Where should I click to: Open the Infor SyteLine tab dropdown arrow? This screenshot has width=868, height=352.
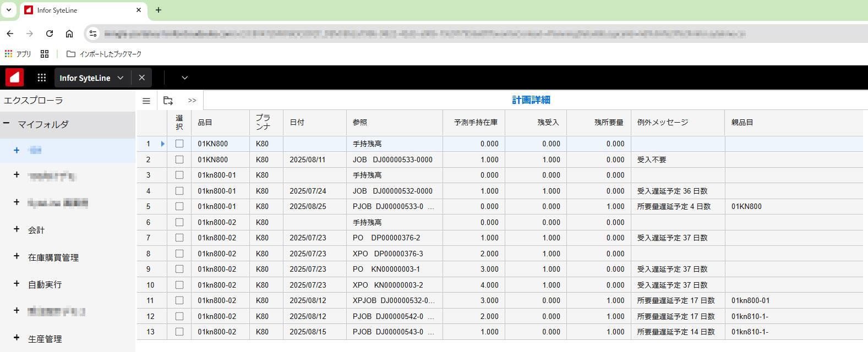tap(121, 78)
